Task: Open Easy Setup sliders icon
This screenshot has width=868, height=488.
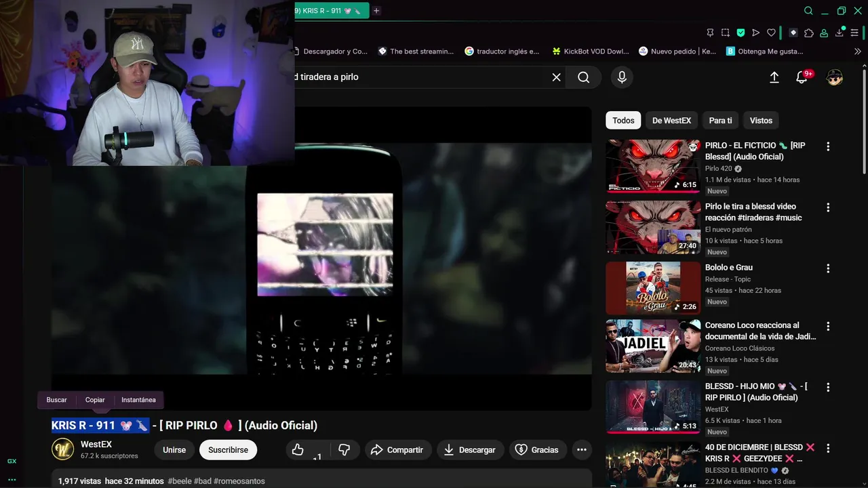Action: [854, 33]
